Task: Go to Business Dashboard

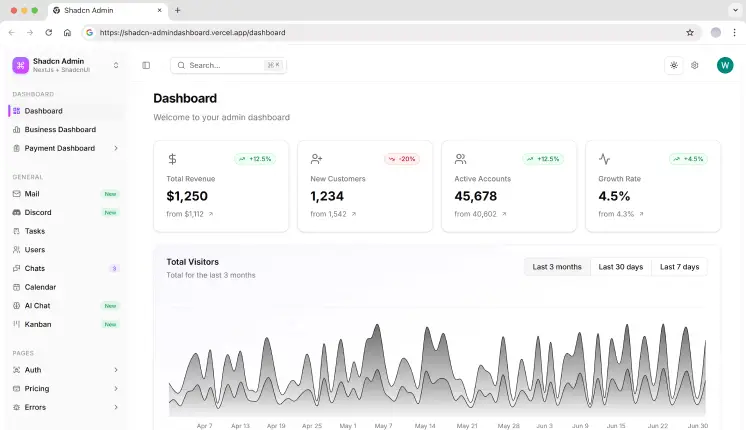Action: point(60,129)
